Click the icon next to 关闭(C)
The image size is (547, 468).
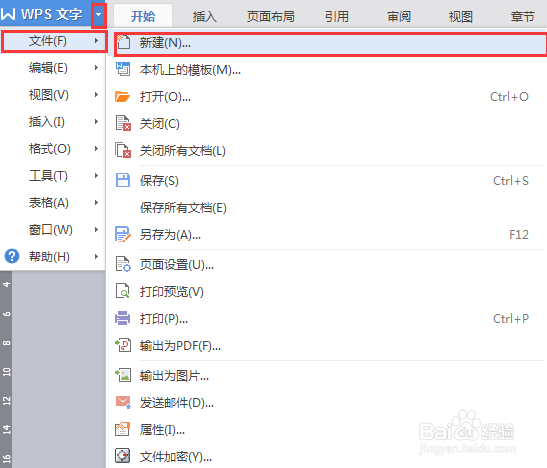[x=123, y=123]
